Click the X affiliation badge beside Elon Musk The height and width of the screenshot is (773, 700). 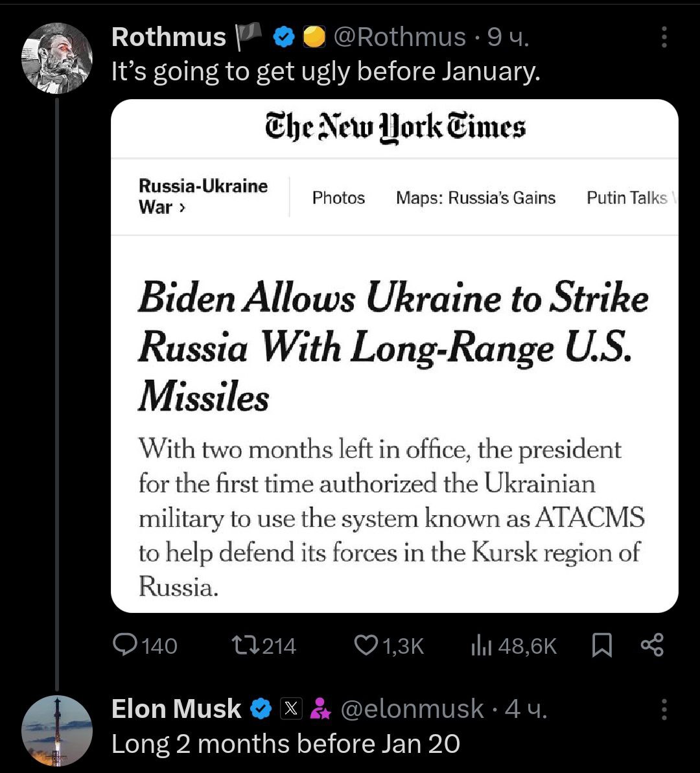292,710
